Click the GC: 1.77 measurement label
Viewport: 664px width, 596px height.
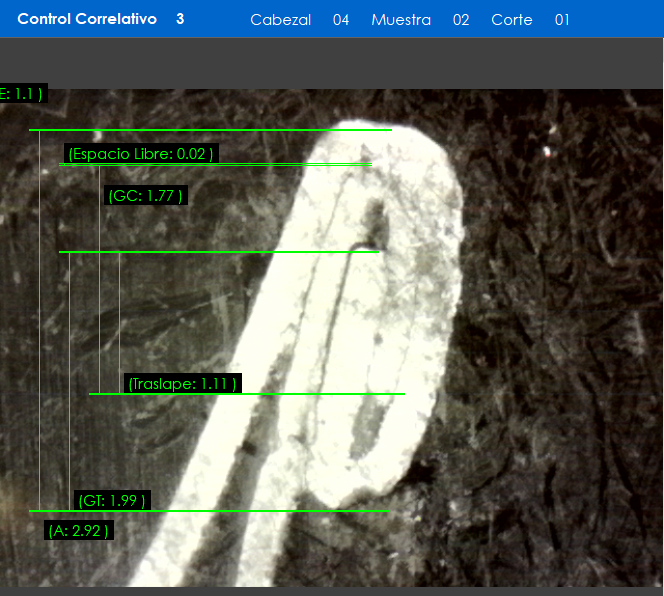coord(144,196)
